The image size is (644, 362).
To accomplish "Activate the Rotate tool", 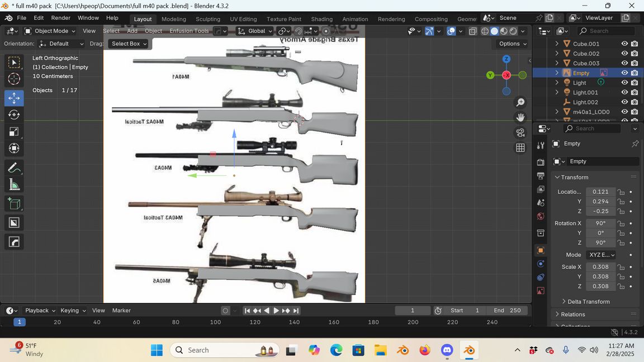I will [x=14, y=115].
